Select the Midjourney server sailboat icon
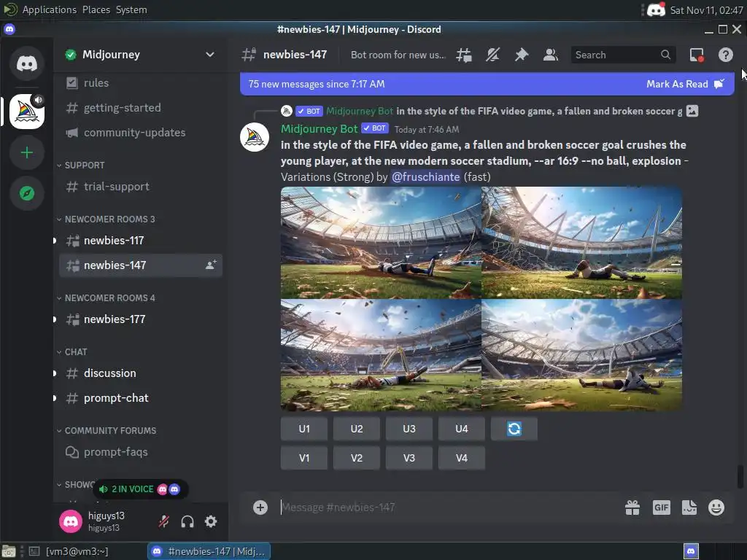This screenshot has width=747, height=560. pos(27,112)
